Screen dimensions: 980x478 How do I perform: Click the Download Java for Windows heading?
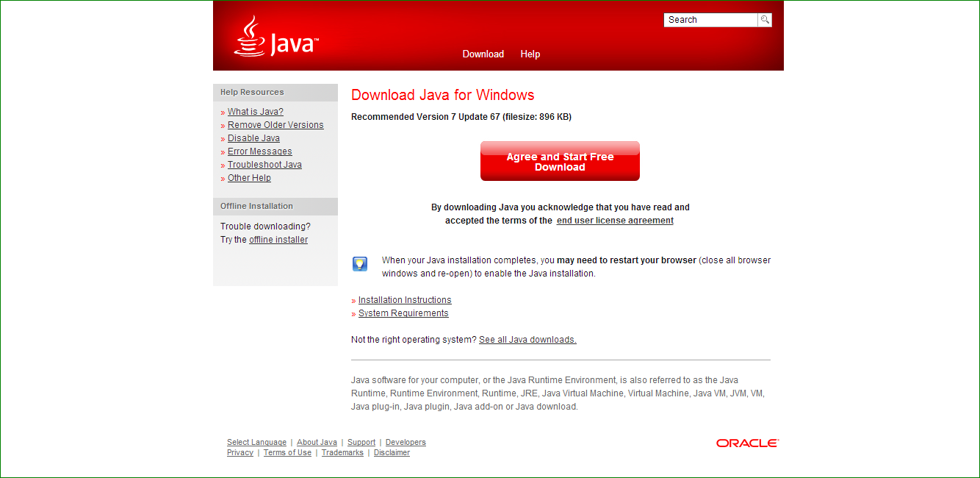[443, 95]
